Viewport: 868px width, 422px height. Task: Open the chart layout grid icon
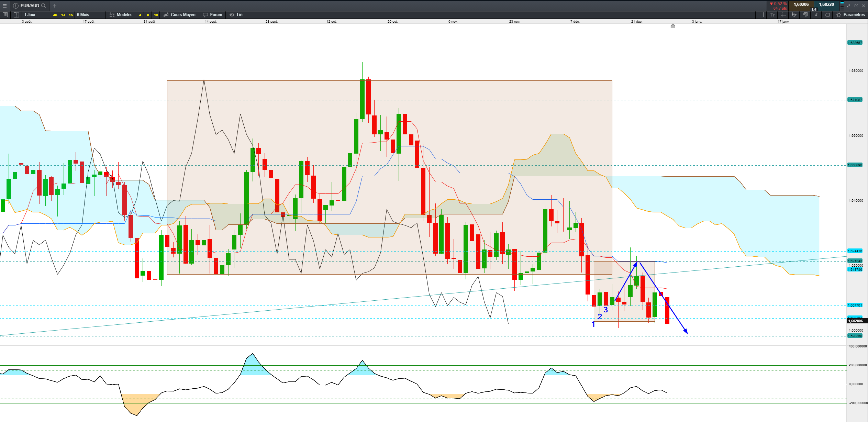pyautogui.click(x=16, y=15)
